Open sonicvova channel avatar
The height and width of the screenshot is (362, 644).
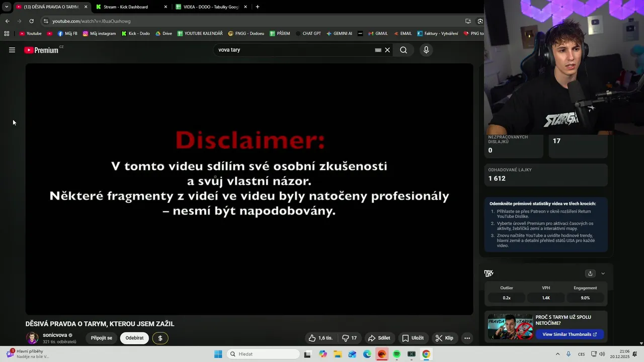click(x=32, y=338)
